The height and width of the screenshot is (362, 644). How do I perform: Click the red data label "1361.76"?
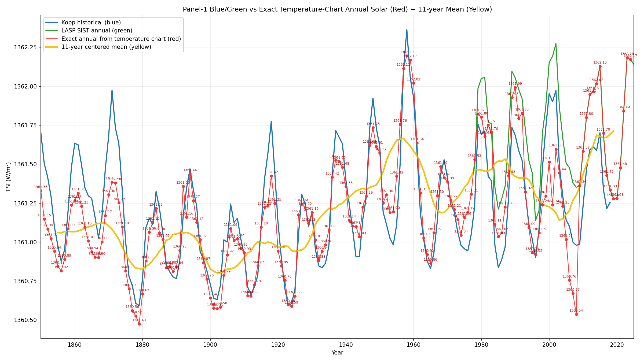coord(400,121)
